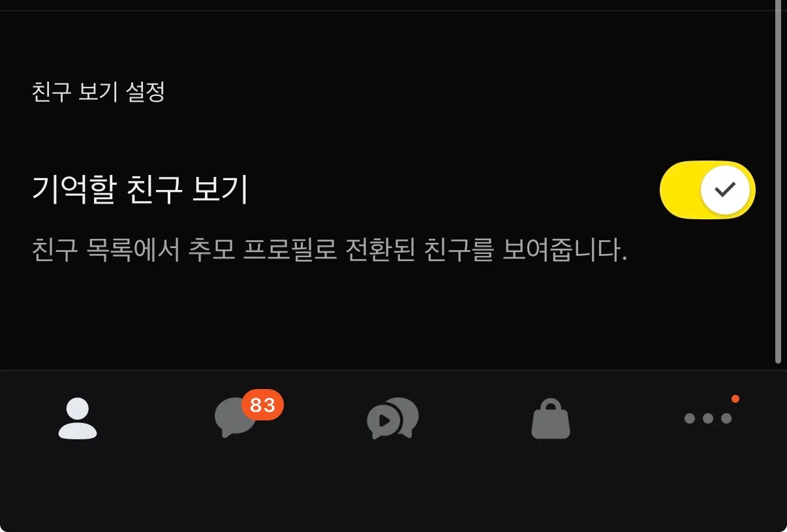The height and width of the screenshot is (532, 787).
Task: Click the checkmark on the toggle knob
Action: coord(725,190)
